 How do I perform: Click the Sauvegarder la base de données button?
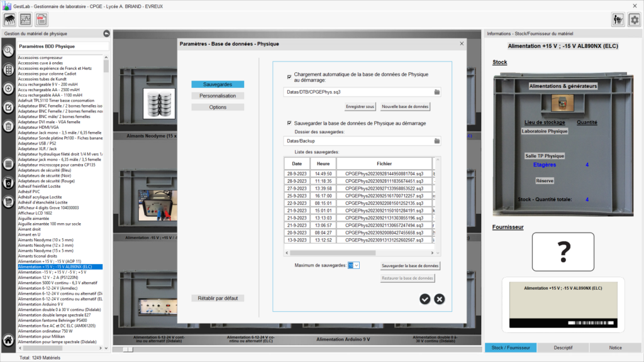tap(410, 266)
